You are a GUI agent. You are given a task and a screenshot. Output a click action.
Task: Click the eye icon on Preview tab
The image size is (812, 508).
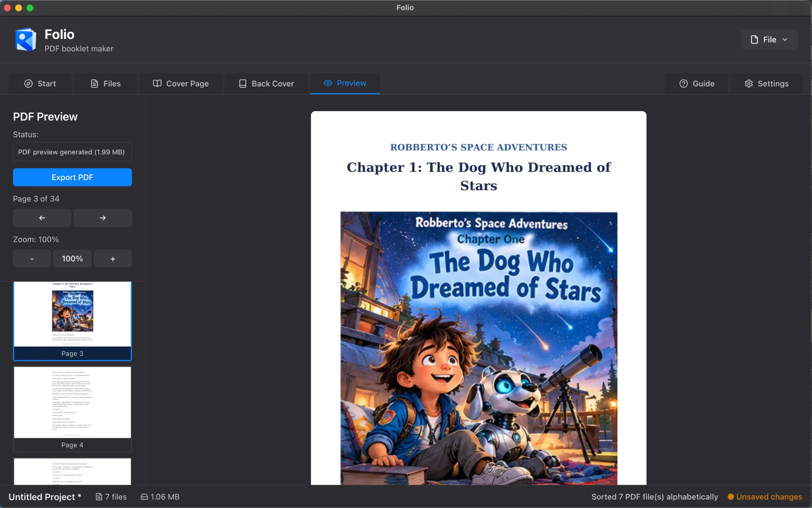point(328,83)
